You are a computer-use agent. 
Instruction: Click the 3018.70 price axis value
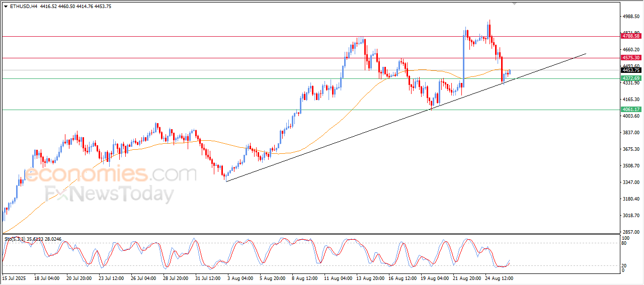631,215
